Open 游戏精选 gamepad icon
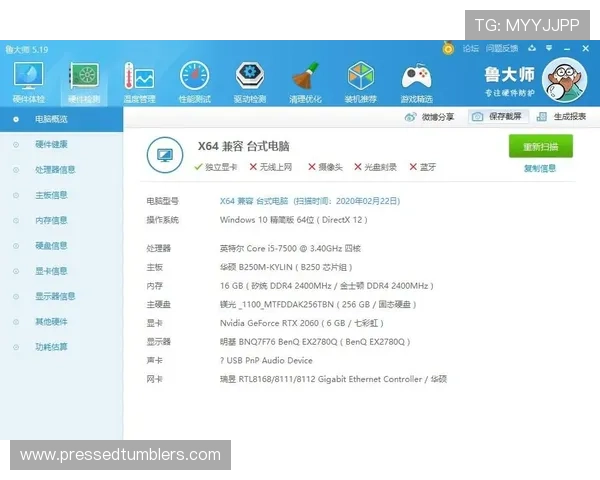 416,78
